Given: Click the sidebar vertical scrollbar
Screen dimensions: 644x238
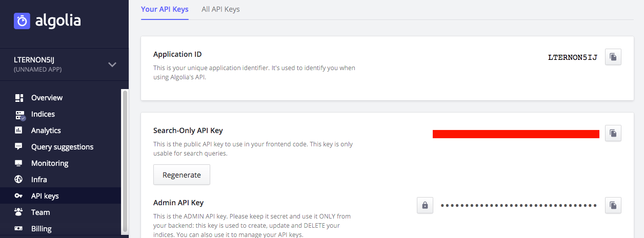Looking at the screenshot, I should click(124, 160).
